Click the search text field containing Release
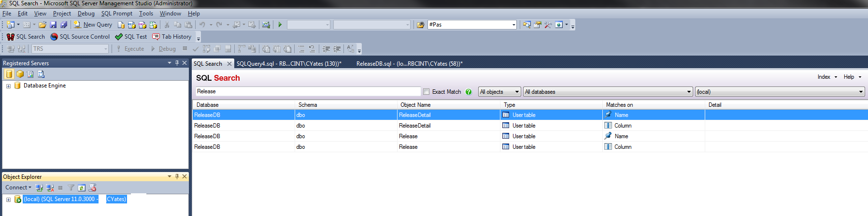Screen dimensions: 868x216 click(308, 91)
